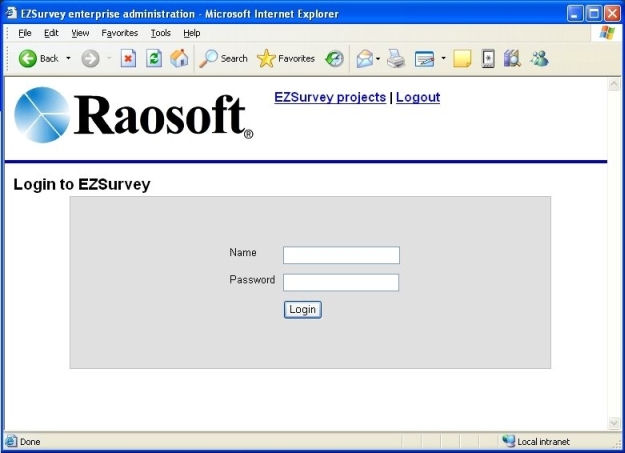Print the page using the printer icon
Screen dimensions: 625x453
(x=396, y=59)
